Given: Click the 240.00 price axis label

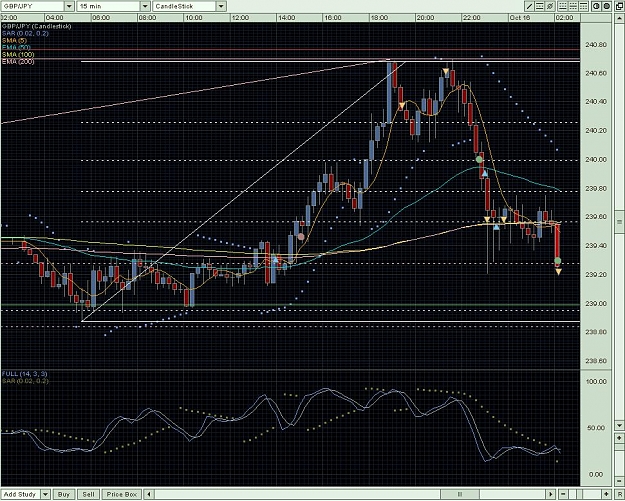Looking at the screenshot, I should coord(596,159).
